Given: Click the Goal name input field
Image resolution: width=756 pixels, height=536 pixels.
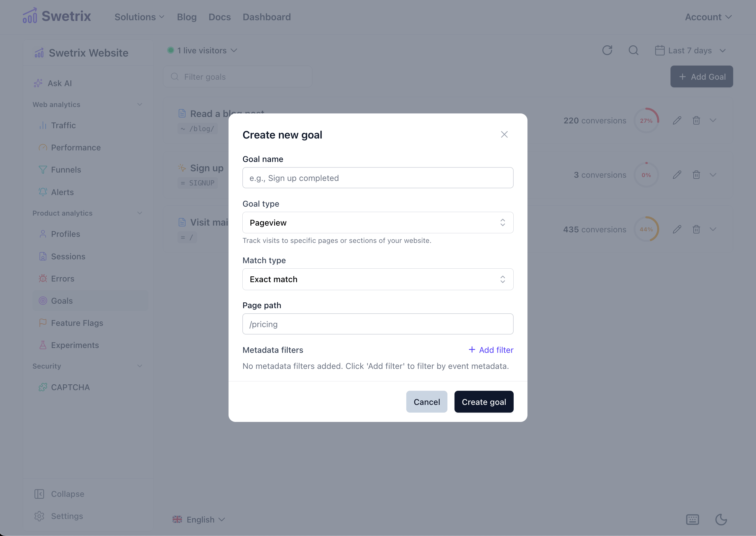Looking at the screenshot, I should tap(378, 178).
